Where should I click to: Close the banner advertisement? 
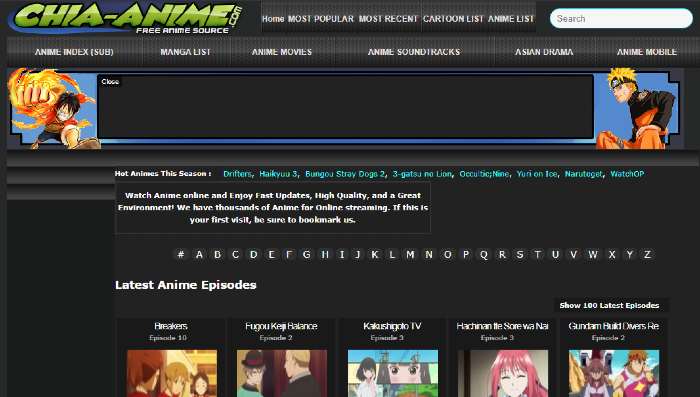point(110,82)
